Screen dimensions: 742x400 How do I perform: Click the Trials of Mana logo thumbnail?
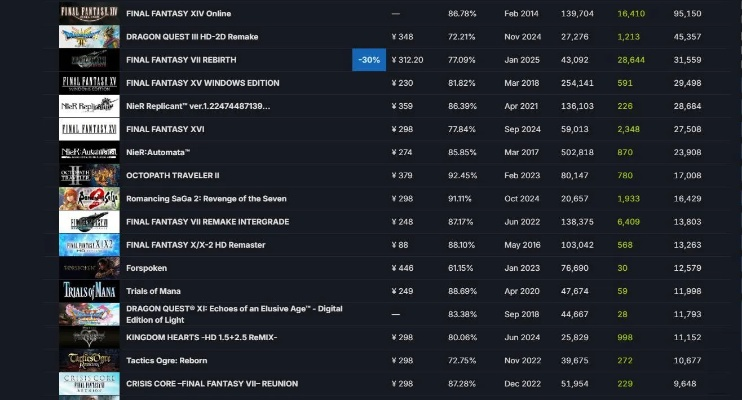(89, 291)
